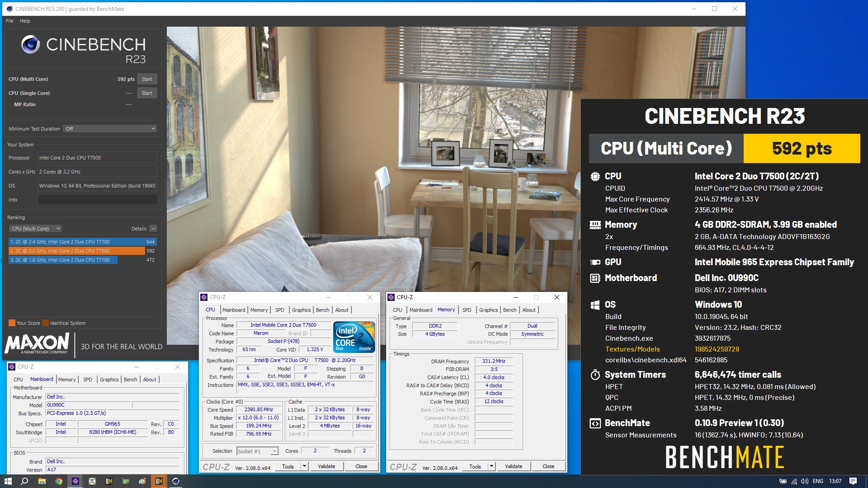Open Tools dropdown arrow in CPU-Z Memory window
Viewport: 868px width, 488px height.
pyautogui.click(x=491, y=467)
